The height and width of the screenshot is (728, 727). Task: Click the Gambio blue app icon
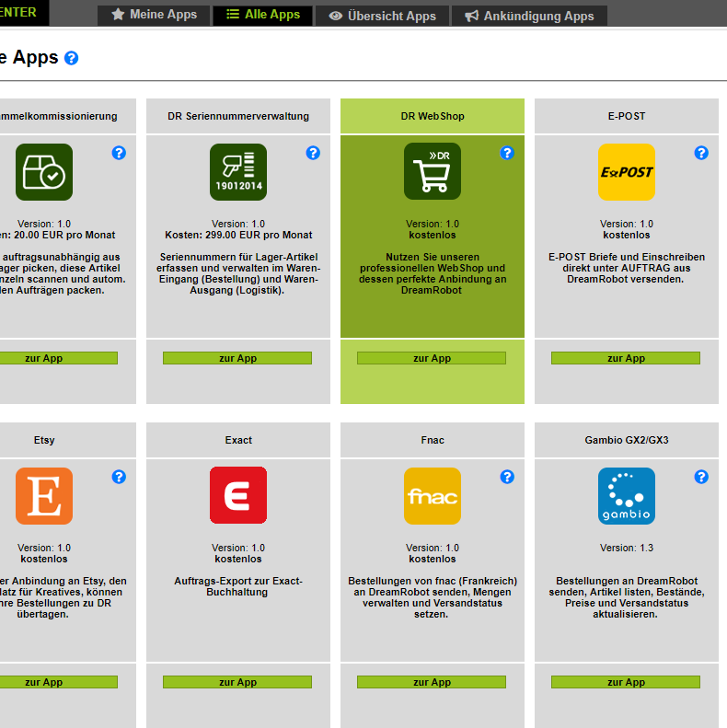(627, 496)
